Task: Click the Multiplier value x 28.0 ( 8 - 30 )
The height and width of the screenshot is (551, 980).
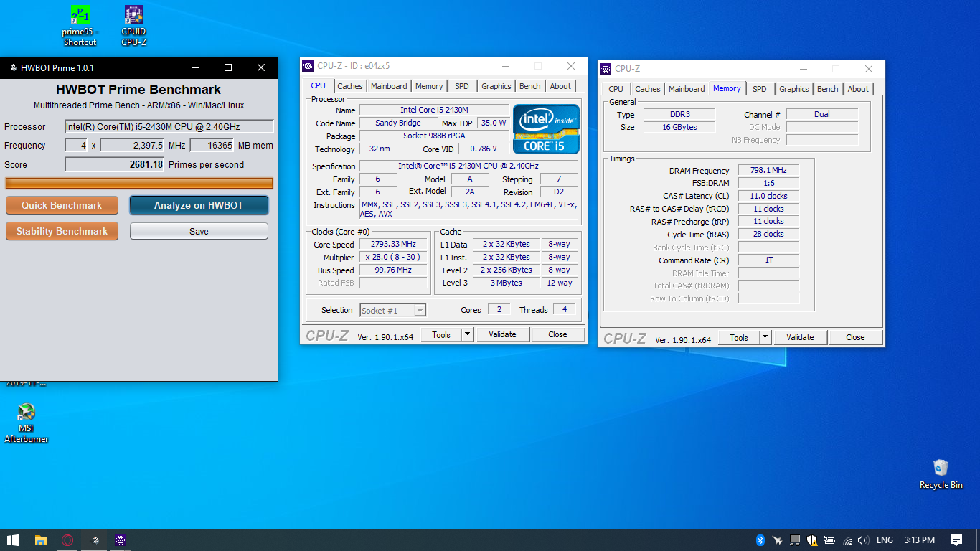Action: pos(394,258)
